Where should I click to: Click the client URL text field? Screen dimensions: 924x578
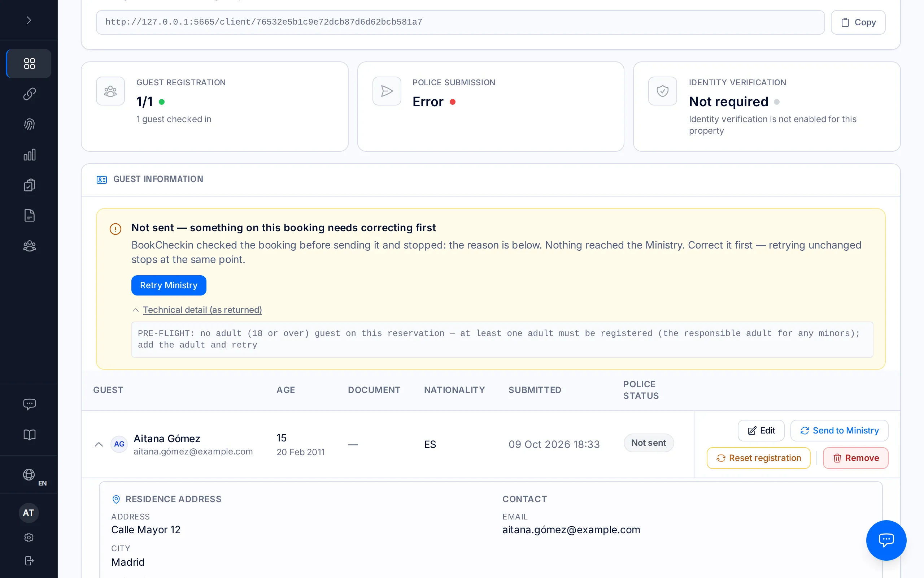(460, 22)
